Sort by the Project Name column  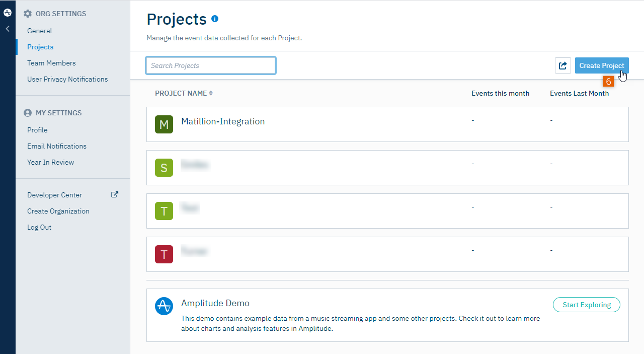tap(184, 93)
